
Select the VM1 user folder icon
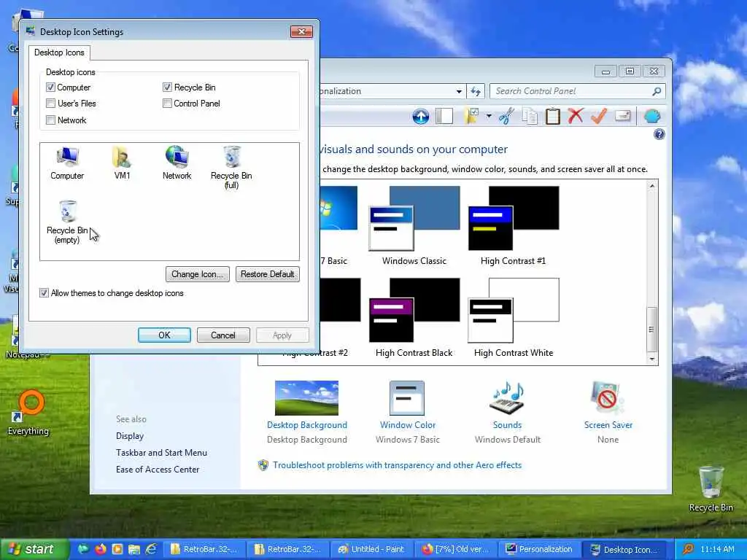(122, 163)
